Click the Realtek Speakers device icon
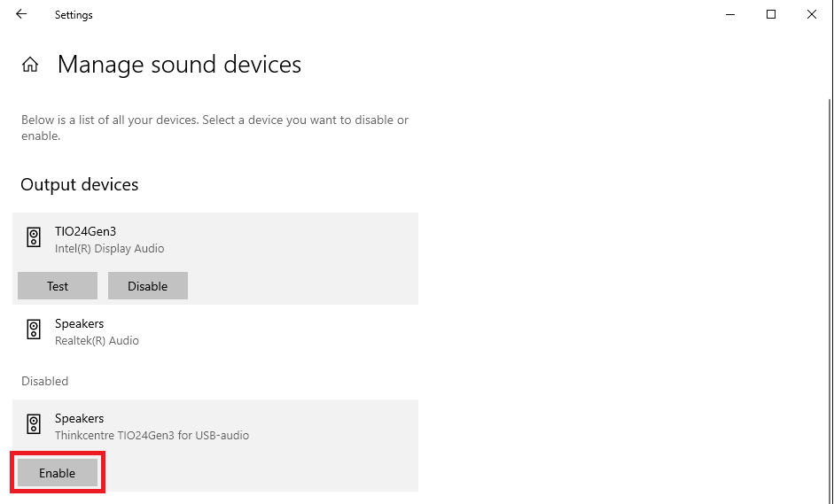This screenshot has width=834, height=504. tap(34, 330)
